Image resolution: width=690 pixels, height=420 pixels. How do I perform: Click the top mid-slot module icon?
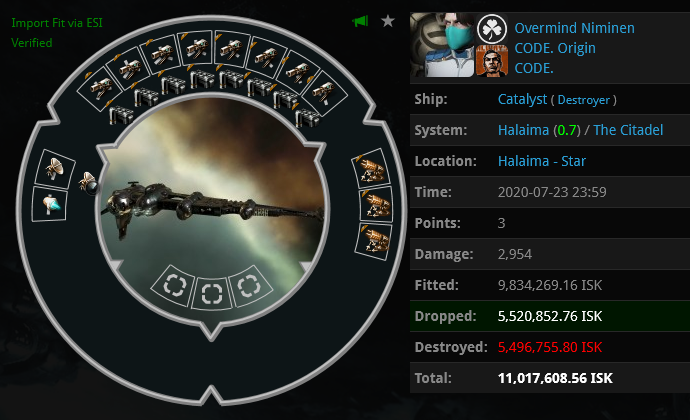click(55, 169)
